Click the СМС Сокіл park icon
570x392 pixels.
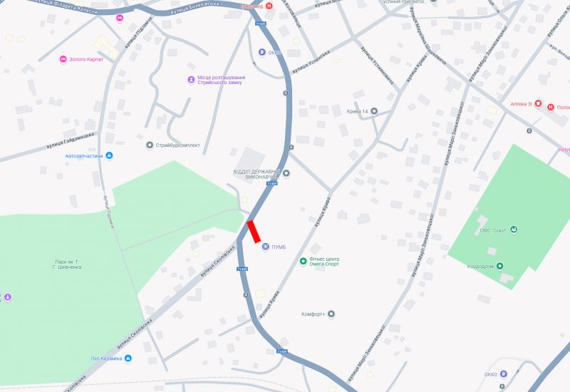[514, 229]
